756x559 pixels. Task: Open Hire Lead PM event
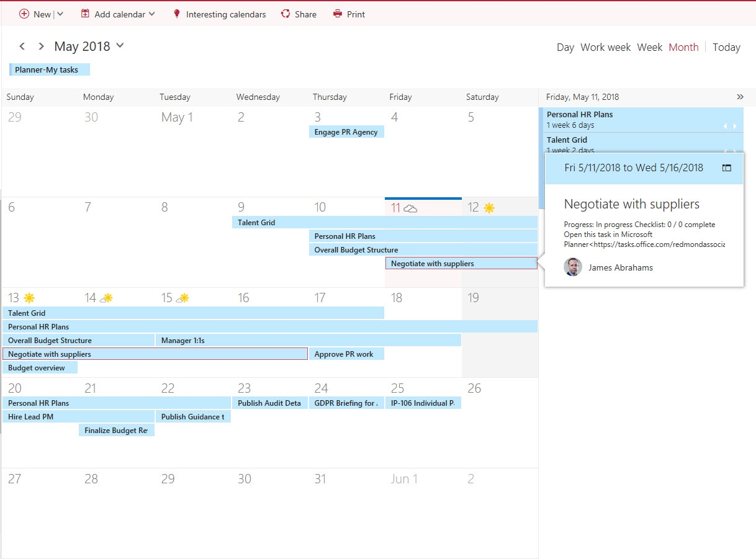click(x=78, y=416)
